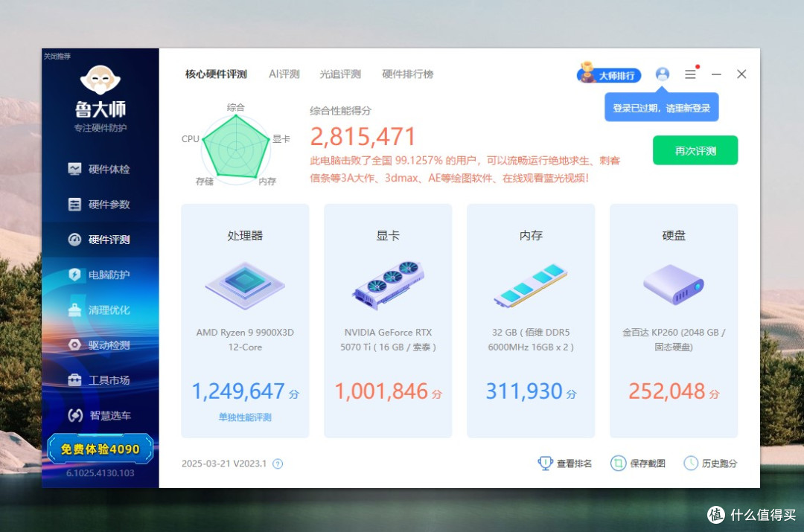804x532 pixels.
Task: Click the graphics card icon
Action: pos(388,285)
